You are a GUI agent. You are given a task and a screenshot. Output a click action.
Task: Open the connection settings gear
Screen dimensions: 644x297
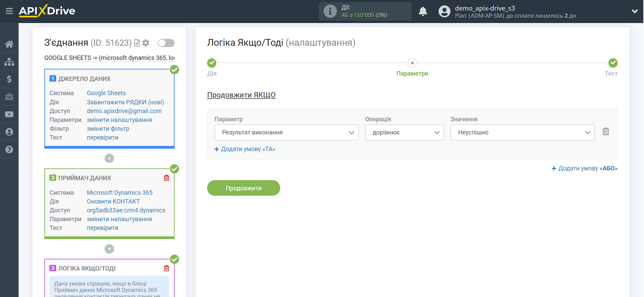146,43
